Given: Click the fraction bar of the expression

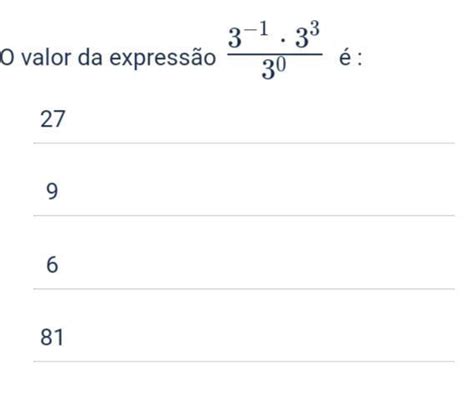Looking at the screenshot, I should (x=275, y=54).
